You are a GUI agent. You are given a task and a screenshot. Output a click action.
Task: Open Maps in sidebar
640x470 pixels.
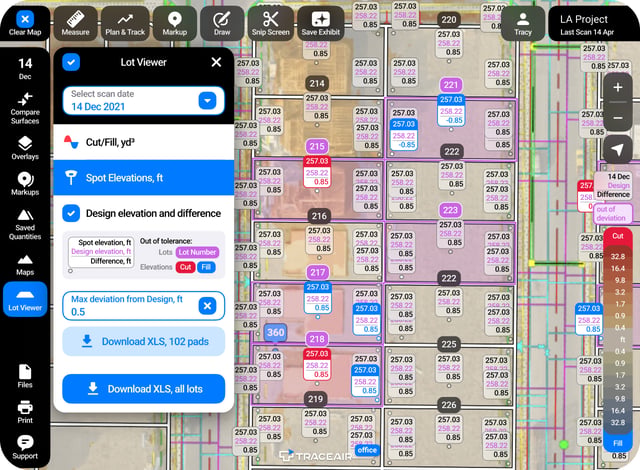click(x=25, y=264)
